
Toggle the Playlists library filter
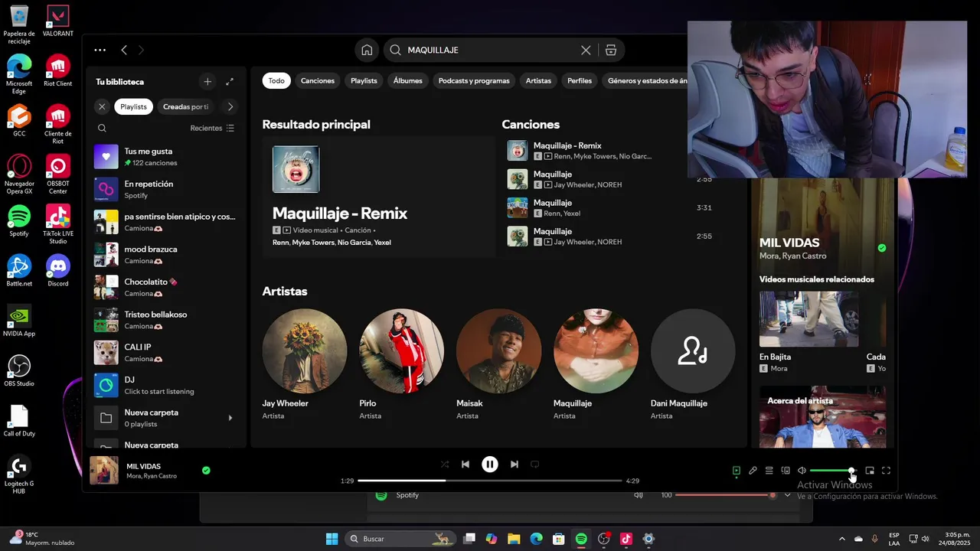[133, 106]
